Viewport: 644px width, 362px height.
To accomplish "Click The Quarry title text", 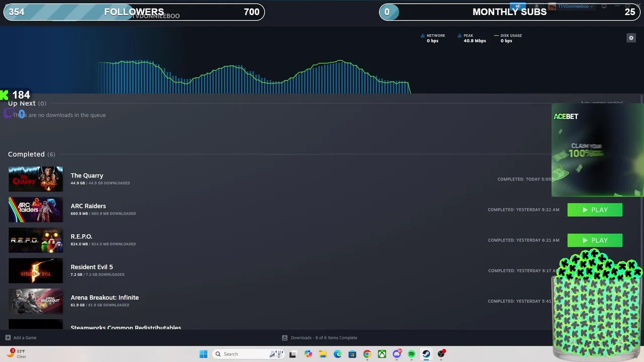I will point(87,175).
